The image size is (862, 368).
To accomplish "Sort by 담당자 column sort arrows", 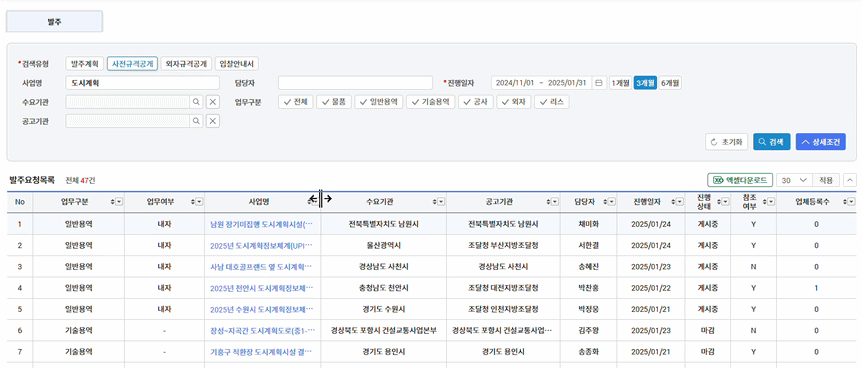I will [x=605, y=202].
